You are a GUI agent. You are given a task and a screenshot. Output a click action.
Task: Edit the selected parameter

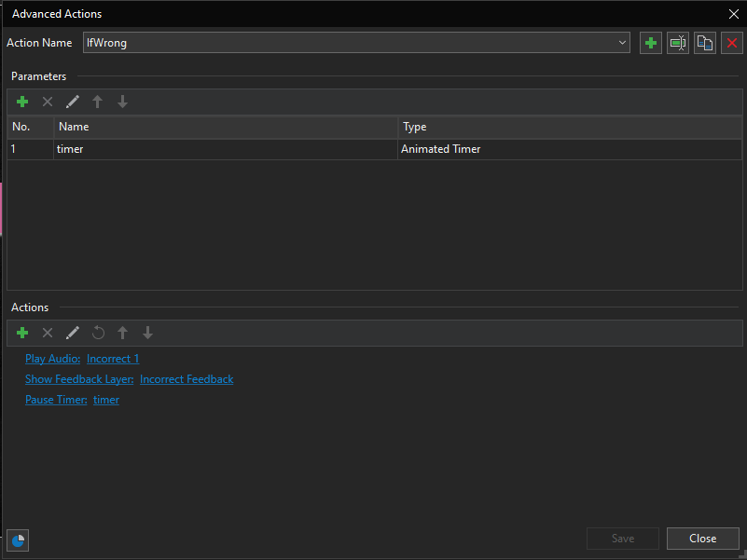[x=73, y=102]
